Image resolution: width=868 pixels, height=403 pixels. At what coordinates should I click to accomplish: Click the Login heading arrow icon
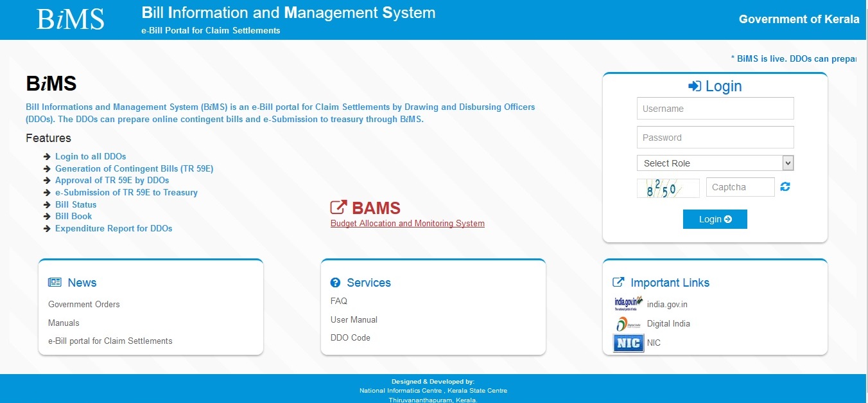pyautogui.click(x=694, y=85)
